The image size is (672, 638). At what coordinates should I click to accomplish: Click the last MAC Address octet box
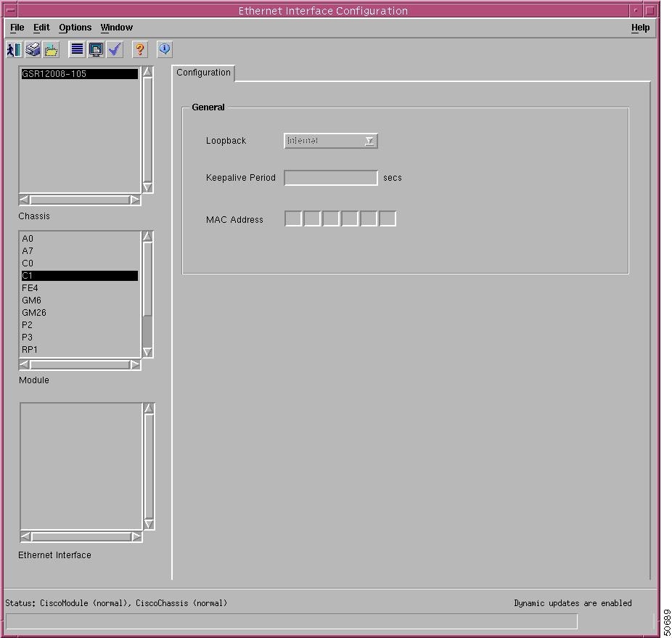coord(388,218)
